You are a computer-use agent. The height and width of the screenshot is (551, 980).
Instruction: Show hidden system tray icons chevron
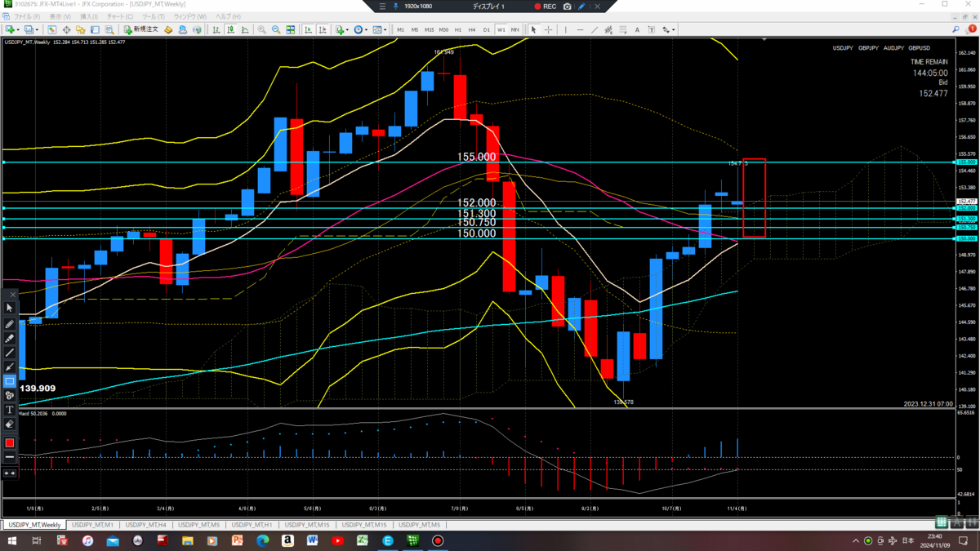[856, 540]
